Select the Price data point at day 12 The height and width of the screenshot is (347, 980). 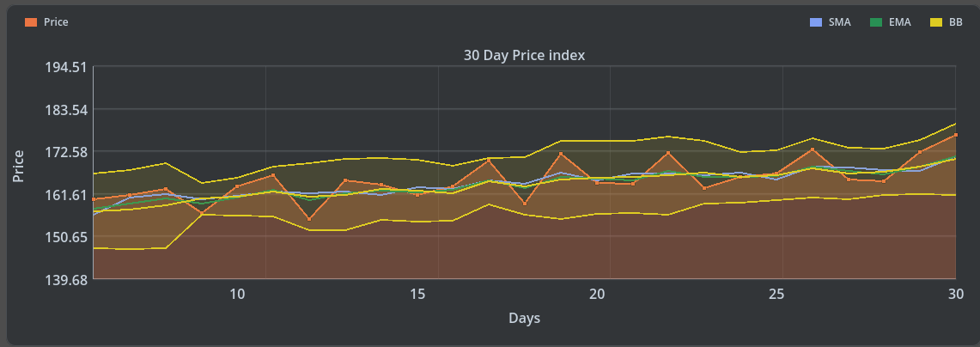(x=309, y=220)
